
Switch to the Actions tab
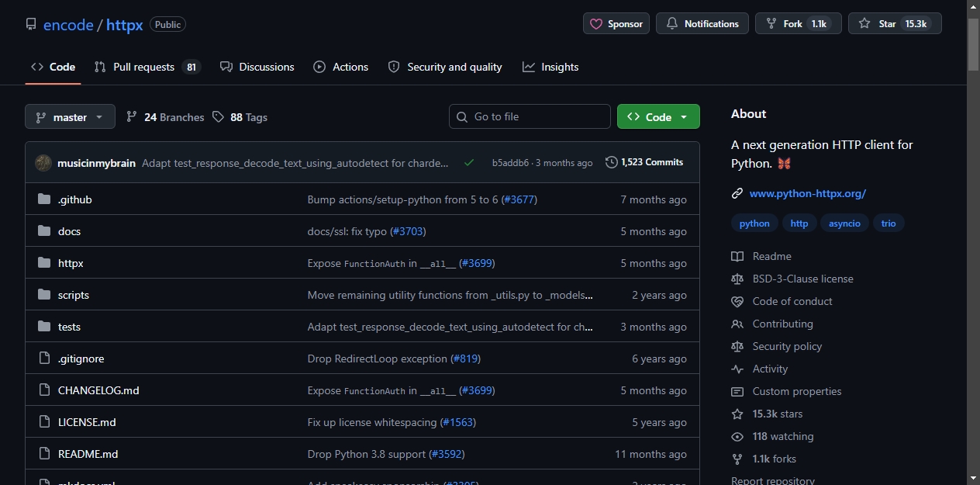340,67
